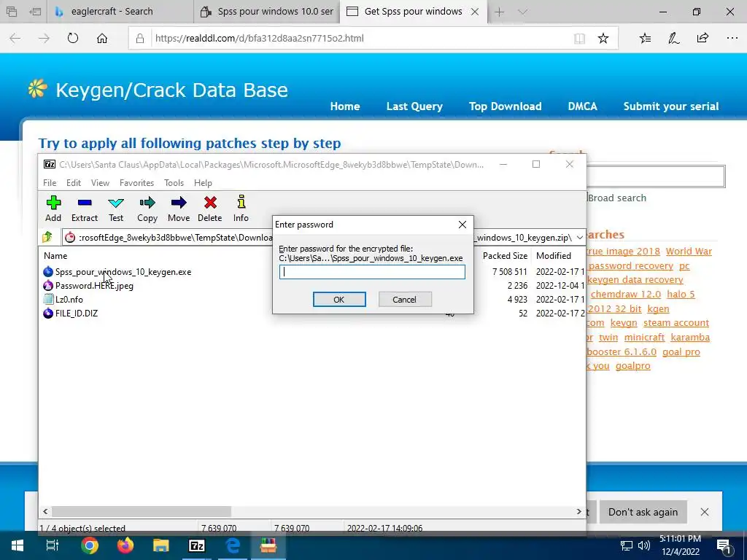
Task: Open the Help menu in 7-Zip
Action: coord(203,183)
